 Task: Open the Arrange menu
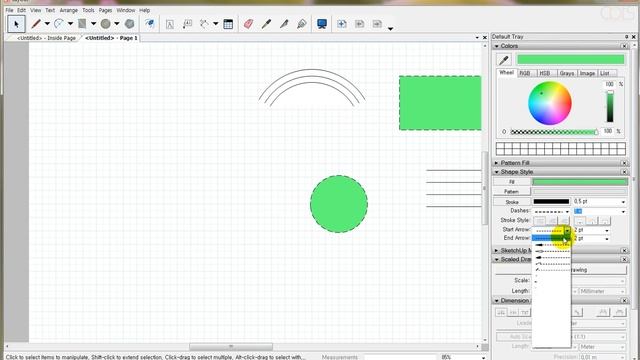[69, 10]
